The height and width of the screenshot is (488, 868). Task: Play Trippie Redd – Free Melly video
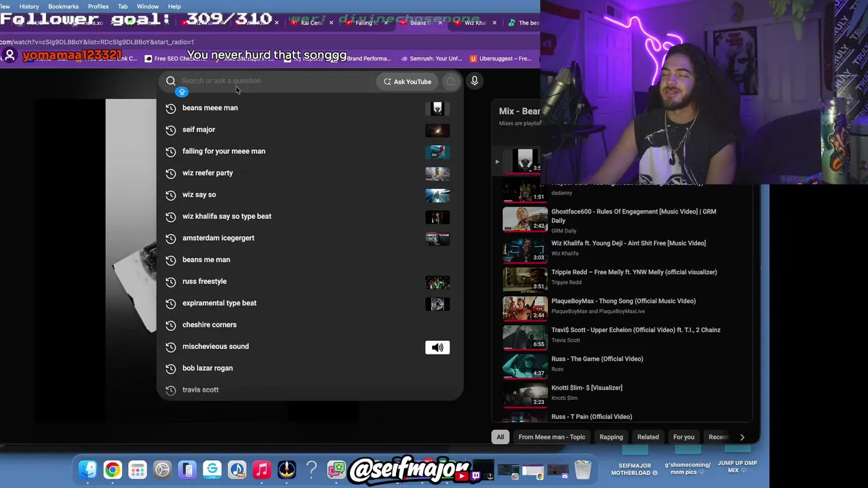click(634, 272)
